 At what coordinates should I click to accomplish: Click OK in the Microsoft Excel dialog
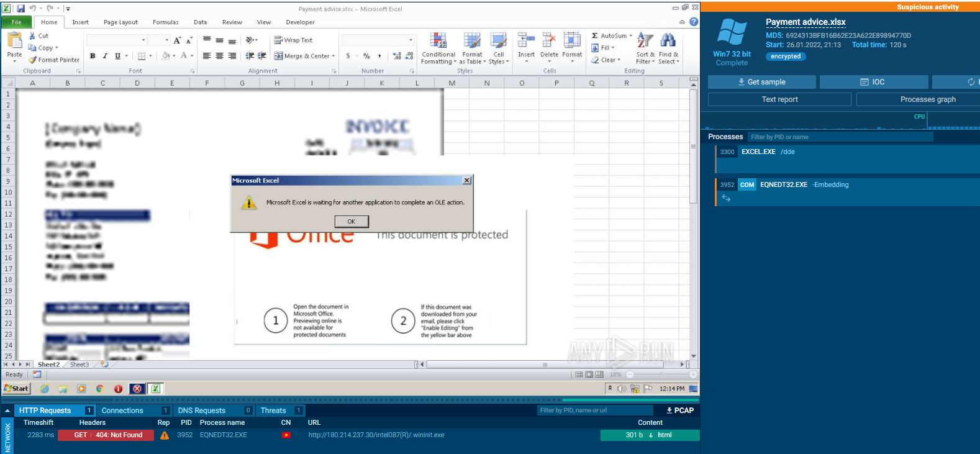[x=352, y=221]
